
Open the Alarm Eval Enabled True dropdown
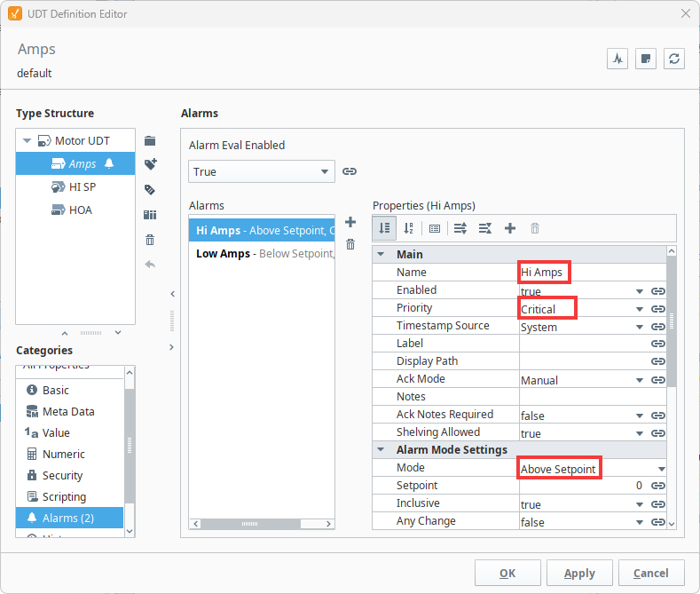click(262, 171)
